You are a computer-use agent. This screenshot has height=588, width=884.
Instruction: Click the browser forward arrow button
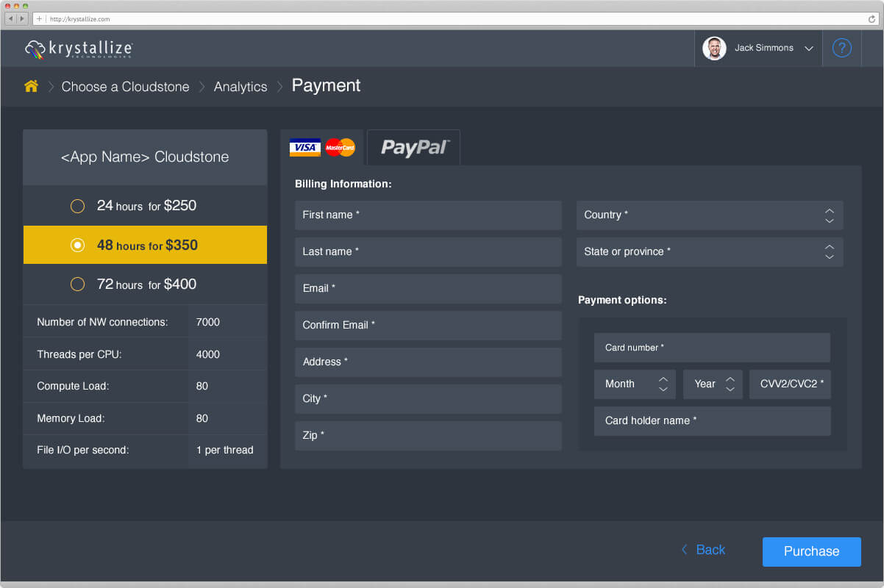pos(22,18)
